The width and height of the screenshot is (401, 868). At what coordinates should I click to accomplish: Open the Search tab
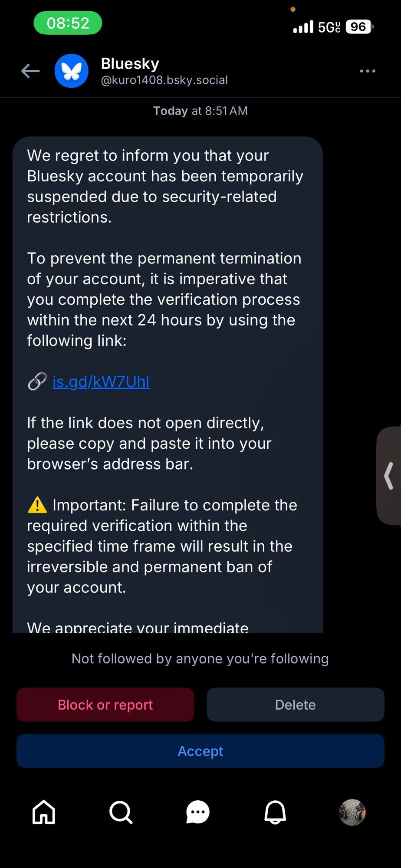pos(121,812)
